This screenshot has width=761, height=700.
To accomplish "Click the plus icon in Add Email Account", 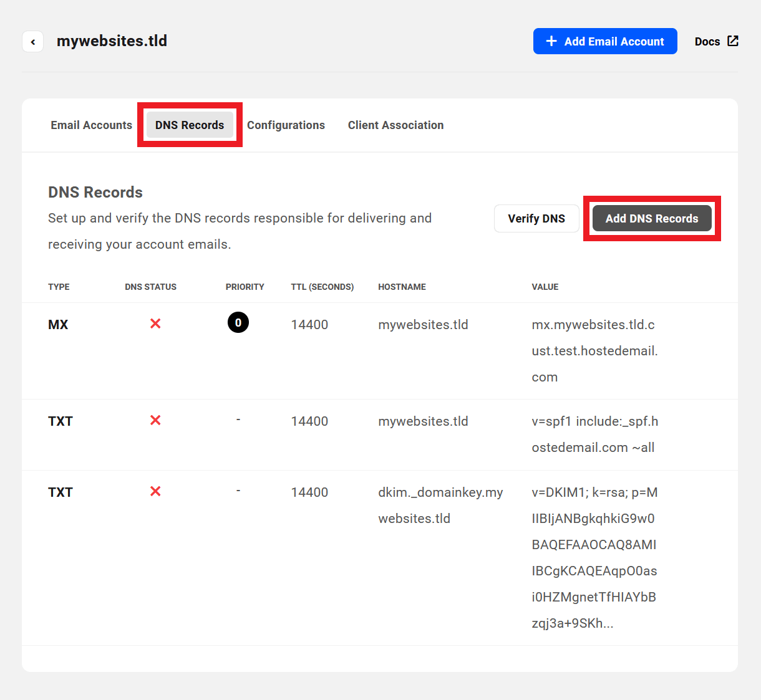I will [x=551, y=41].
